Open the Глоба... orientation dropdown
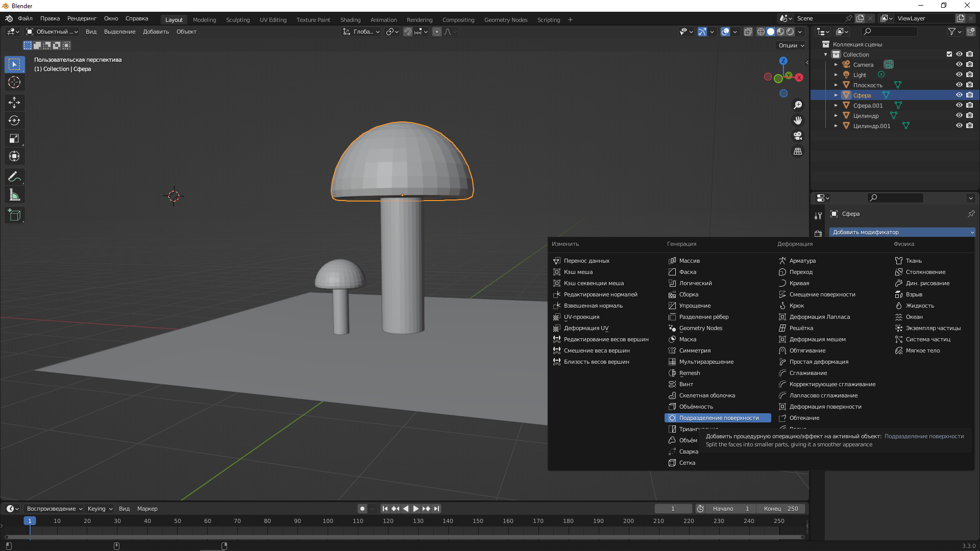Image resolution: width=980 pixels, height=551 pixels. click(x=362, y=32)
